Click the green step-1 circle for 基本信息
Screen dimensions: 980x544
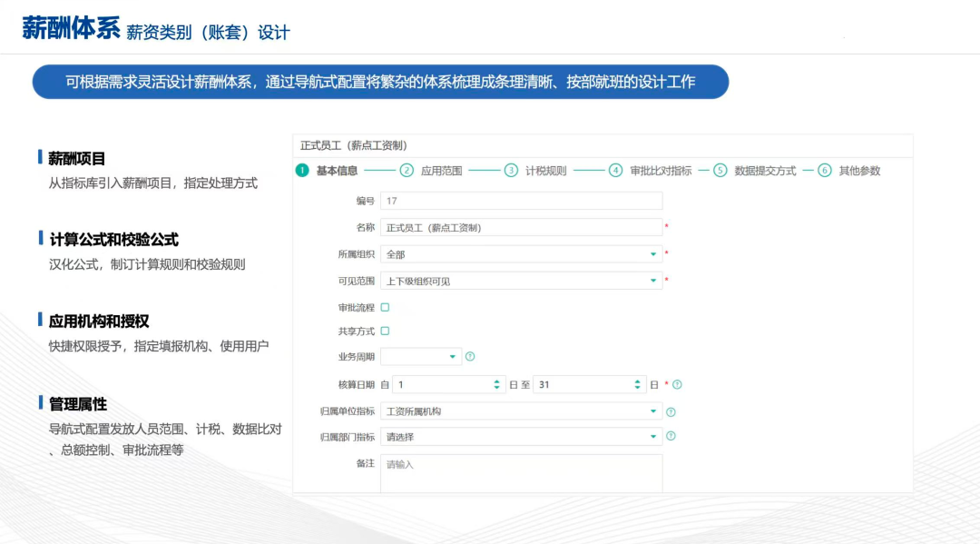(x=304, y=168)
